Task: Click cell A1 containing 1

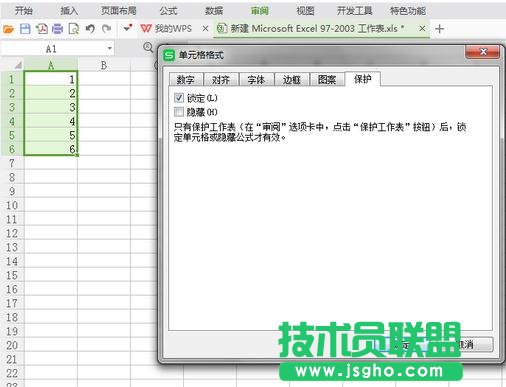Action: click(x=51, y=79)
